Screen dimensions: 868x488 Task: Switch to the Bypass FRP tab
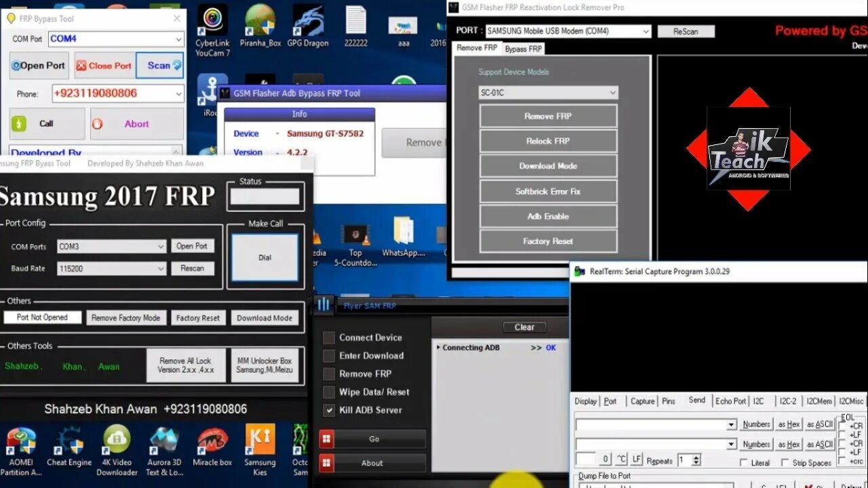click(x=524, y=49)
